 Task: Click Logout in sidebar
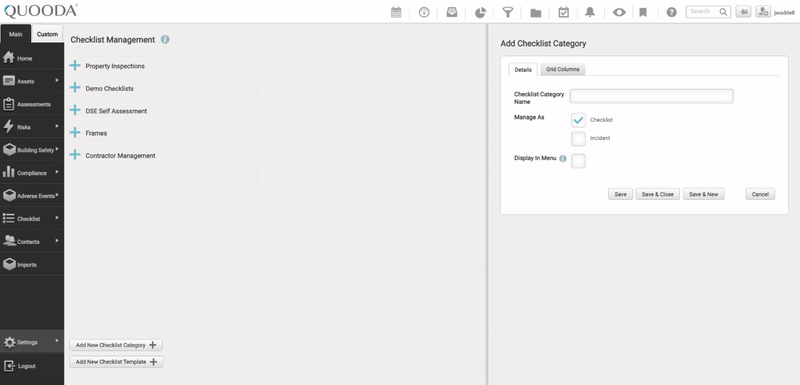click(32, 366)
